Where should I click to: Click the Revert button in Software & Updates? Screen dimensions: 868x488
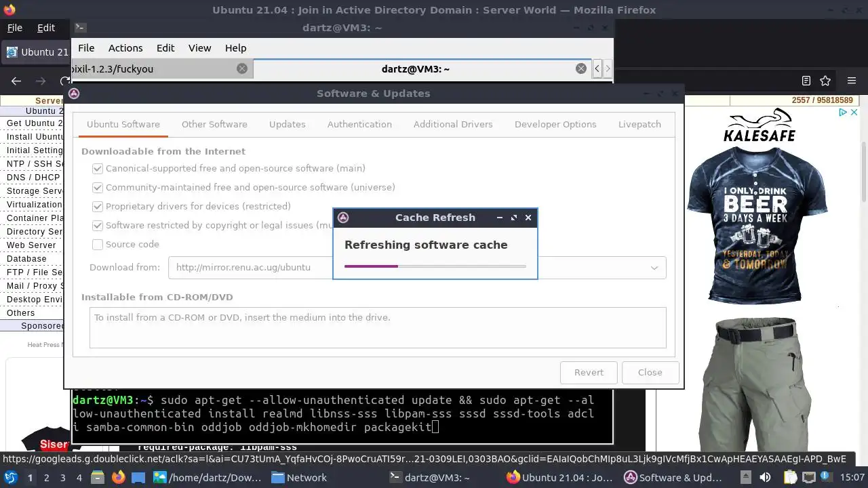(589, 372)
